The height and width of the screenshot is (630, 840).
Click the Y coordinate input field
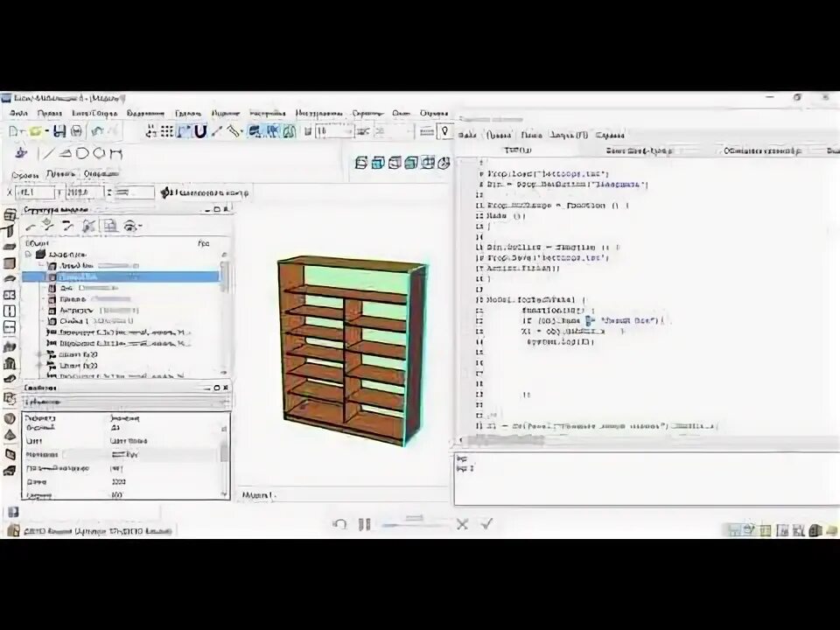pos(84,192)
